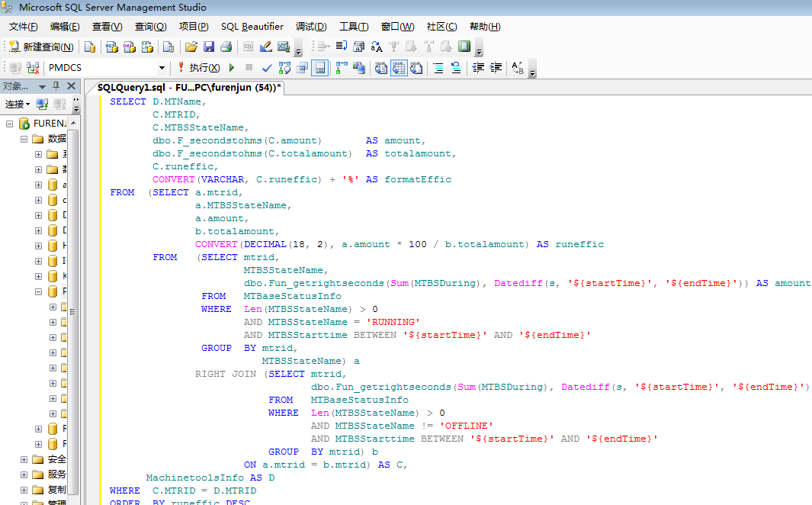Toggle IntelliSense enabled button
This screenshot has width=812, height=505.
(319, 68)
